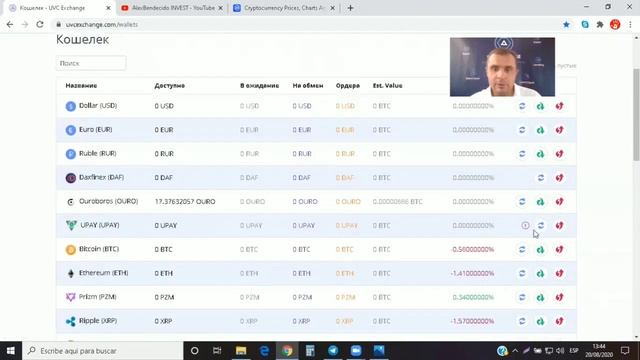The height and width of the screenshot is (360, 640).
Task: Click the exchange icon in Bitcoin (BTC) row
Action: coord(522,249)
